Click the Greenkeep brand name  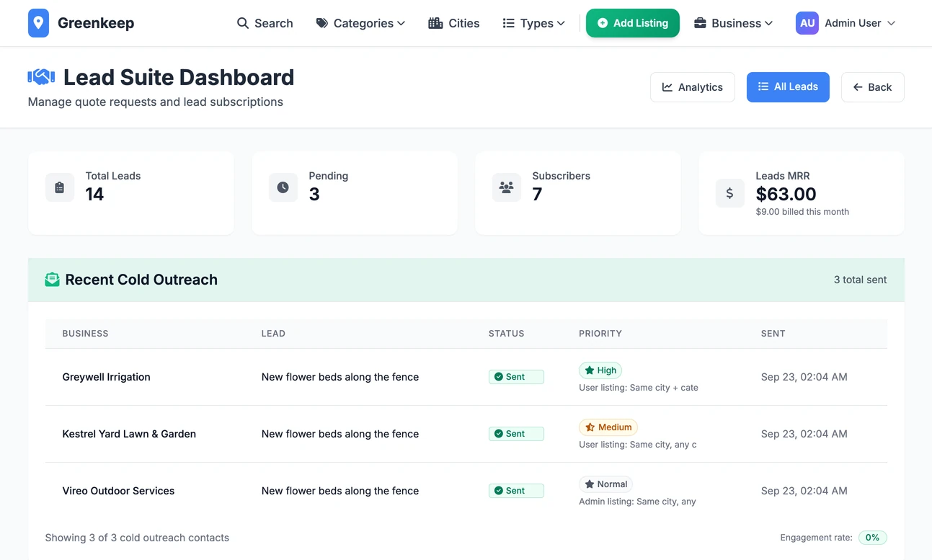point(96,23)
